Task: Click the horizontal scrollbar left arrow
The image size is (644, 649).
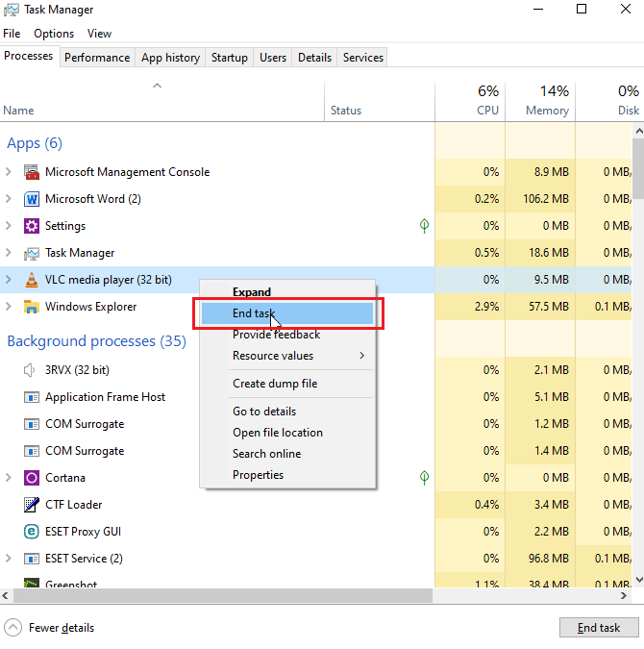Action: pyautogui.click(x=5, y=596)
